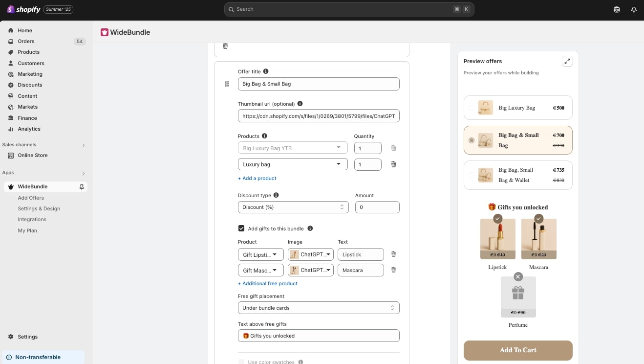Click the Offer title info icon
Image resolution: width=644 pixels, height=364 pixels.
tap(266, 71)
